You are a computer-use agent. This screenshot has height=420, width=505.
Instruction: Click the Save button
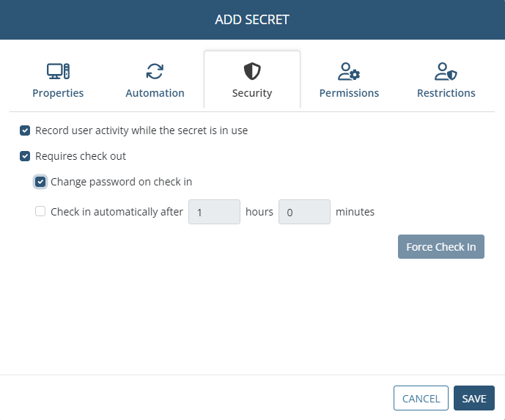(x=473, y=399)
